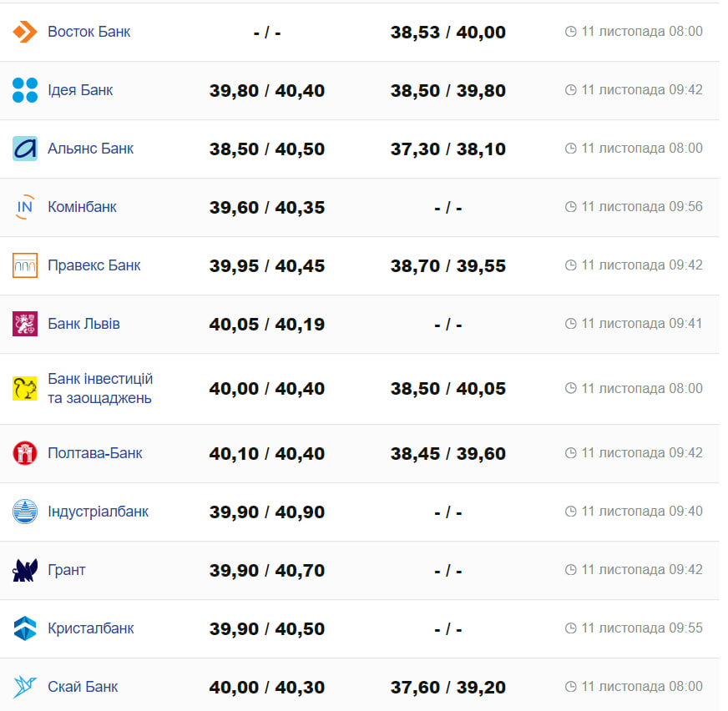Click the Комінбанк IN logo icon

click(x=25, y=207)
